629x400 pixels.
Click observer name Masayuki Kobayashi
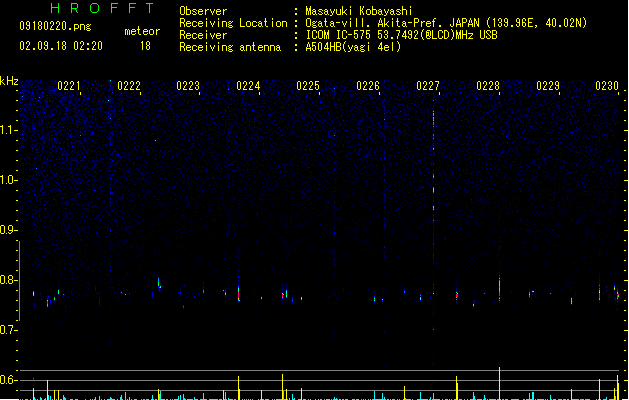(x=359, y=11)
